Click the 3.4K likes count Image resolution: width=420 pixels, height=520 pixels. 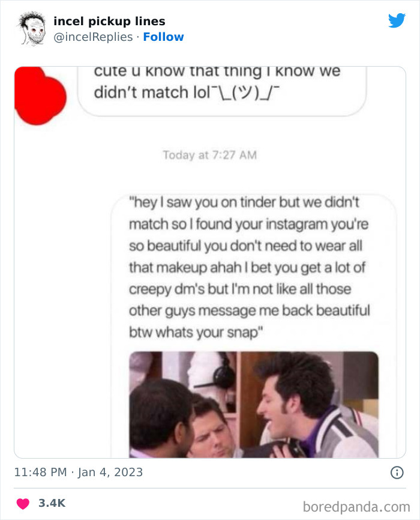[52, 503]
